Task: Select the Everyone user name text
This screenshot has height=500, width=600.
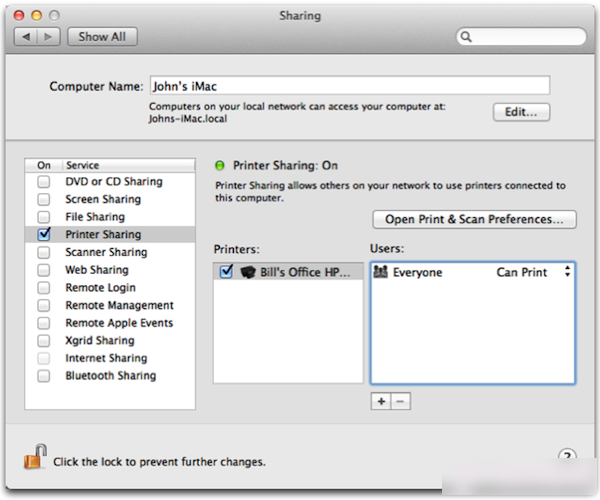Action: pyautogui.click(x=417, y=272)
